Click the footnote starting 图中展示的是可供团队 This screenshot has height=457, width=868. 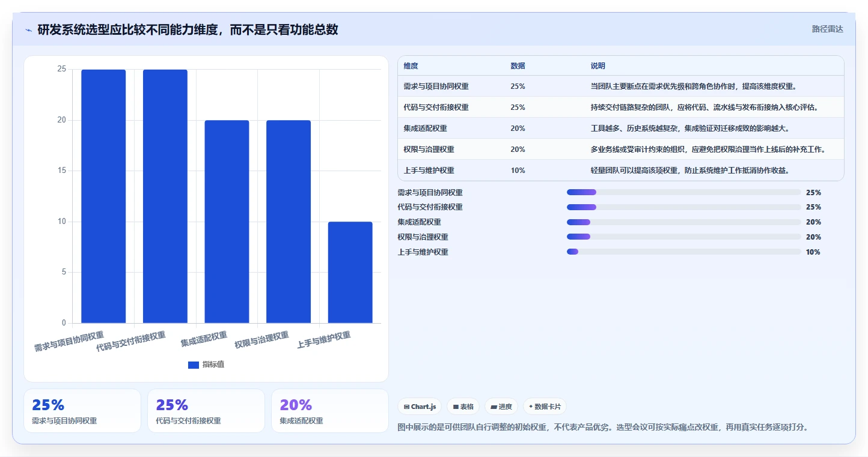point(603,428)
